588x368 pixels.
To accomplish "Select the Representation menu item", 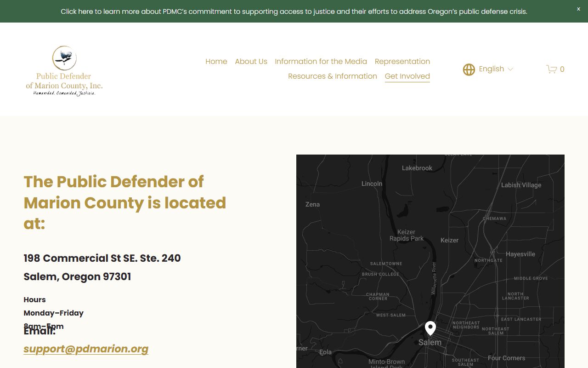I will (x=402, y=61).
